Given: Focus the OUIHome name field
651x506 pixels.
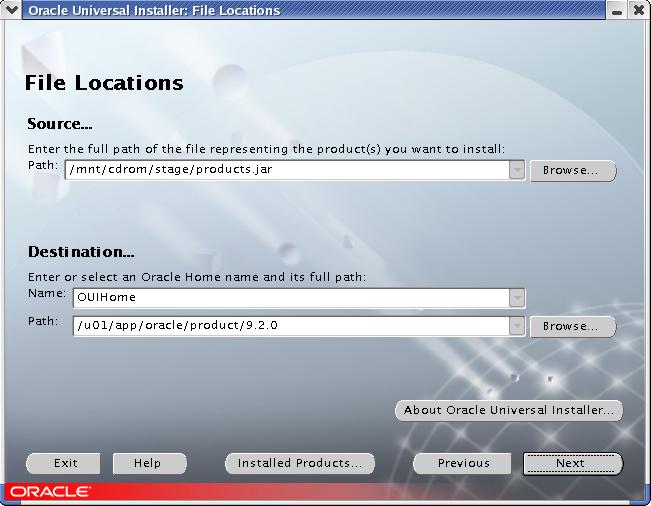Looking at the screenshot, I should click(x=290, y=297).
